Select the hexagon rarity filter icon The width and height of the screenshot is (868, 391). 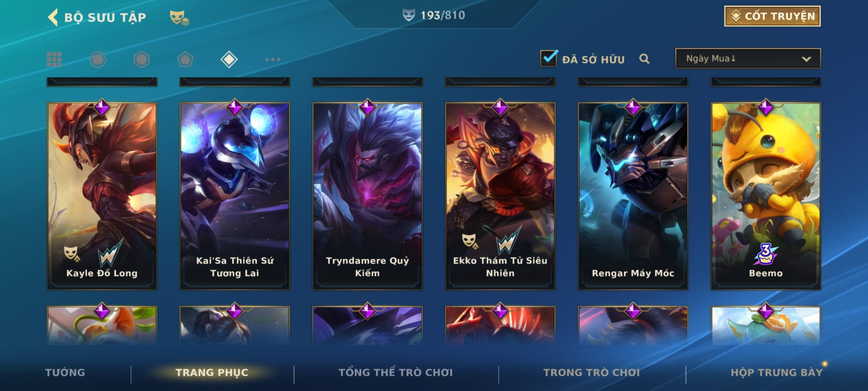[x=141, y=59]
